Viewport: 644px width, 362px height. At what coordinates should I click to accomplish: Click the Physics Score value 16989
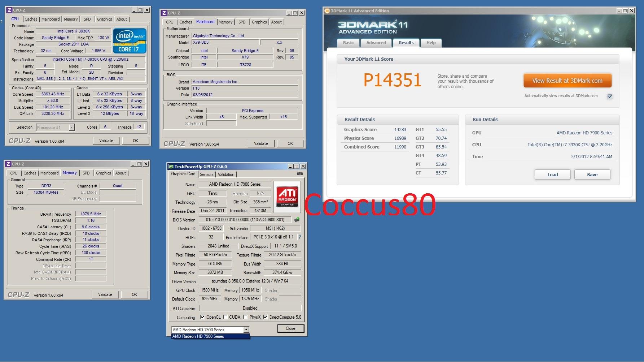pos(400,138)
